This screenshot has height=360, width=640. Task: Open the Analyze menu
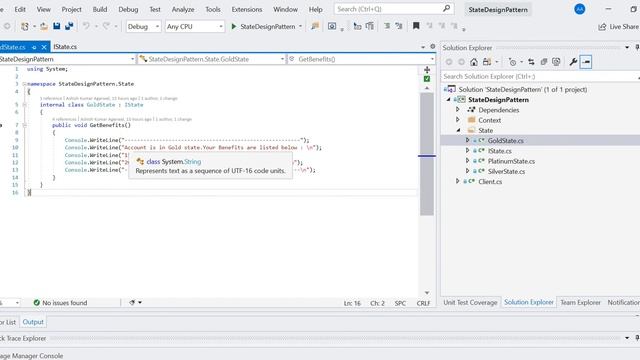[x=183, y=9]
